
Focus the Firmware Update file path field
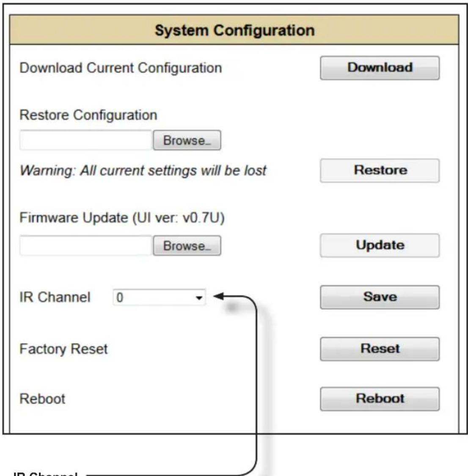(x=86, y=246)
